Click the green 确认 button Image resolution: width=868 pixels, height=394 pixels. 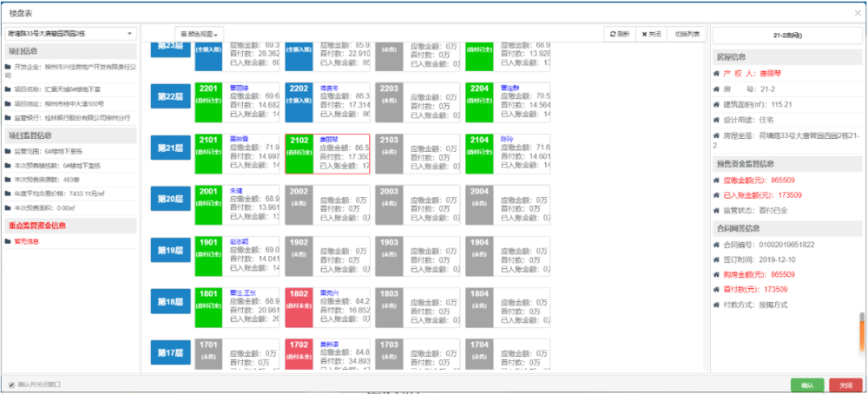coord(807,385)
